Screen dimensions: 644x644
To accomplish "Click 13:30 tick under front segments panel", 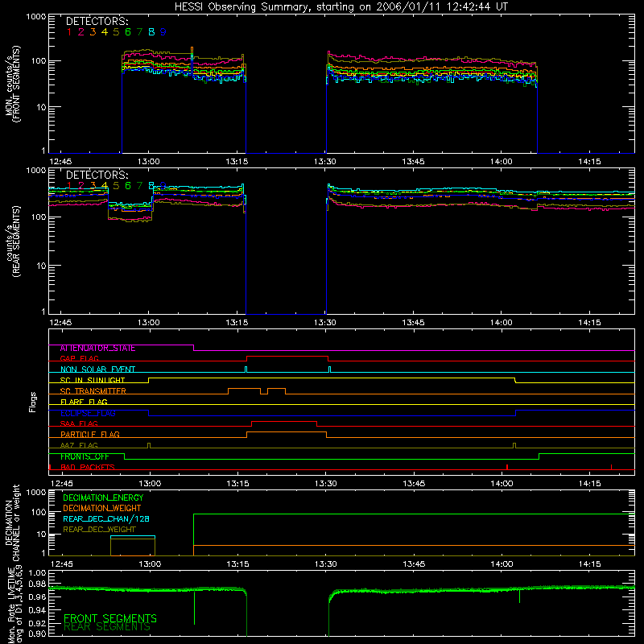I will [x=325, y=162].
